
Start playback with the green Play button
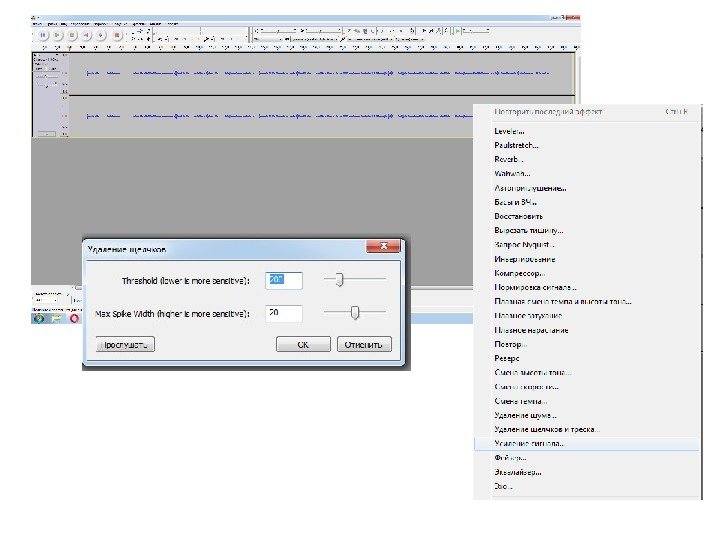pyautogui.click(x=57, y=35)
